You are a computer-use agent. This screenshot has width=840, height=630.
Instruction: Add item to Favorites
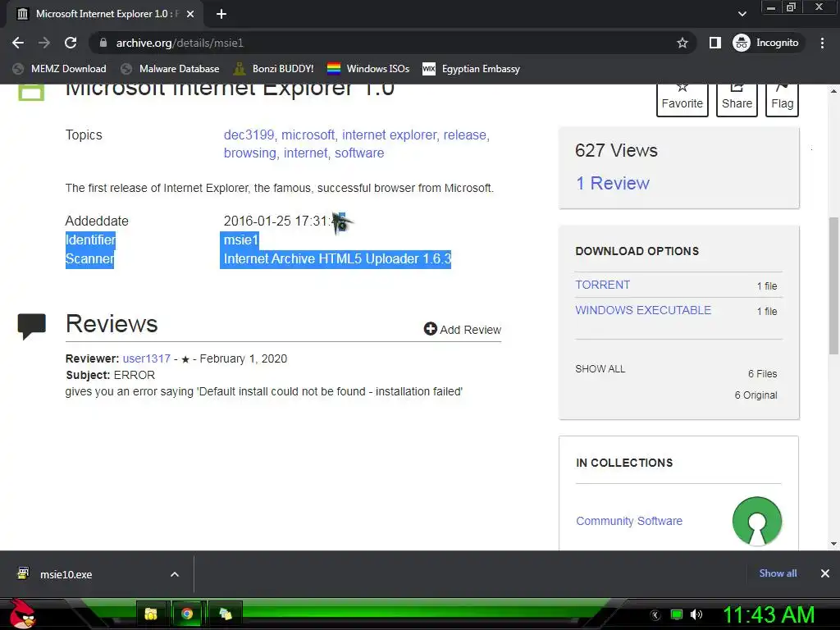click(682, 99)
